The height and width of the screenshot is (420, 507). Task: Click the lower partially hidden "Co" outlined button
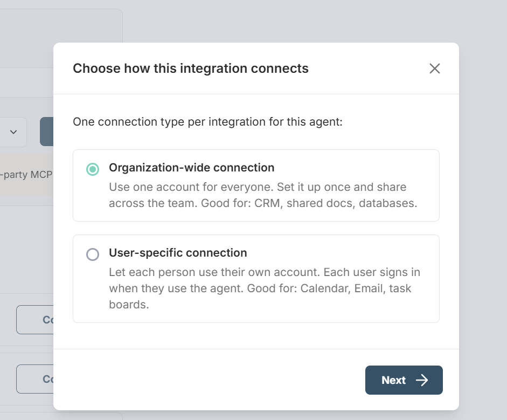tap(35, 379)
